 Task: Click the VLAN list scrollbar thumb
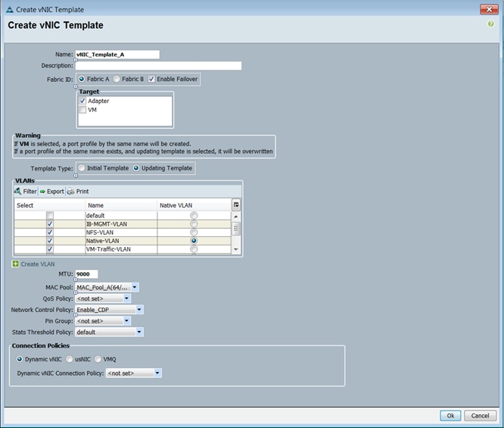(x=236, y=229)
